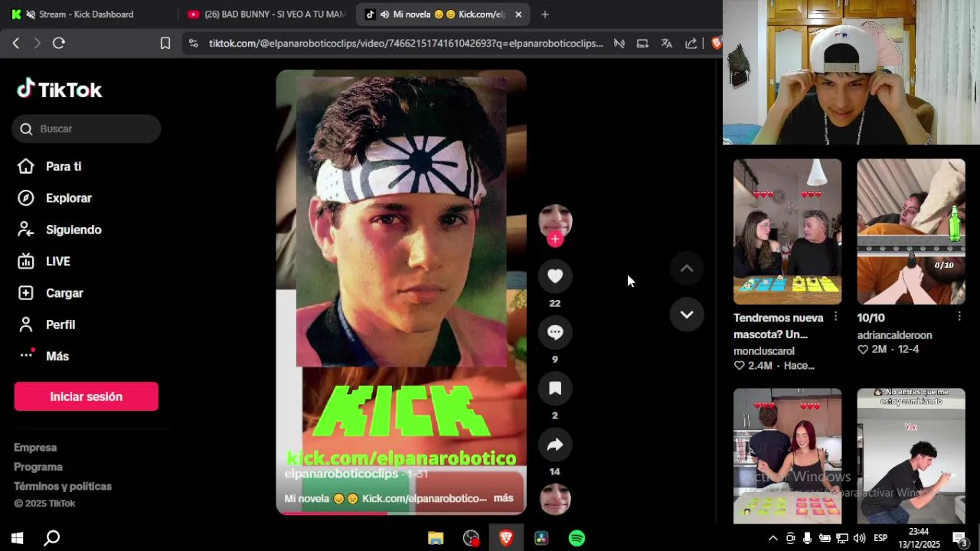This screenshot has height=551, width=980.
Task: Go to the next video with down chevron
Action: pos(687,315)
